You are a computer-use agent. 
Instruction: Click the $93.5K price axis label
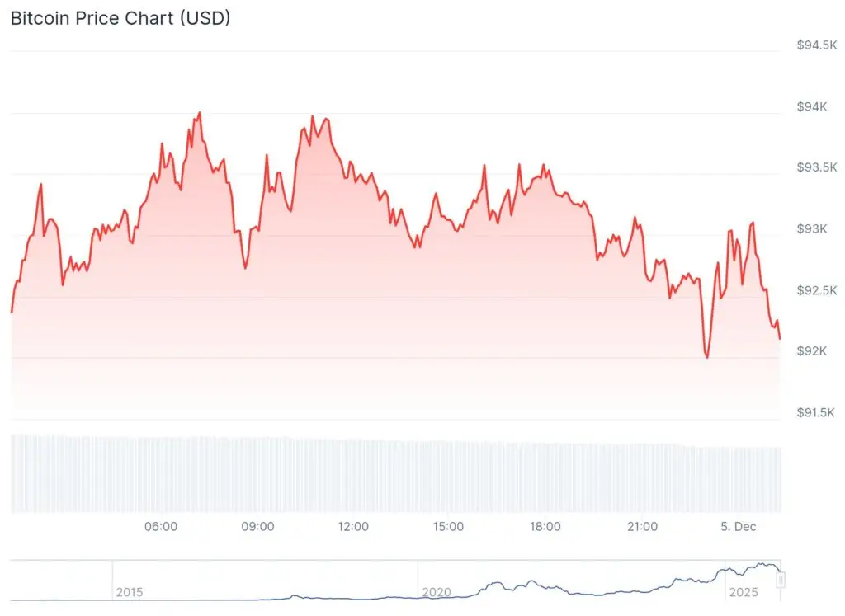815,168
